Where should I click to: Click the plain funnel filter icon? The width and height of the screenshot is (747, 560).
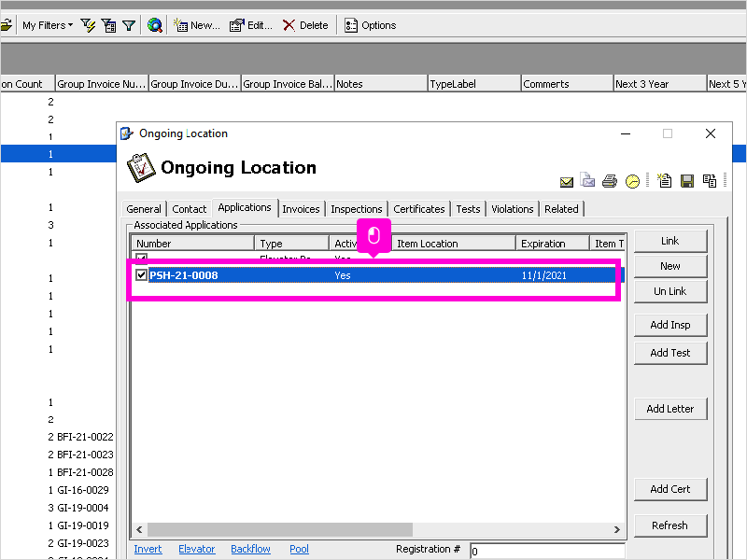pos(129,25)
